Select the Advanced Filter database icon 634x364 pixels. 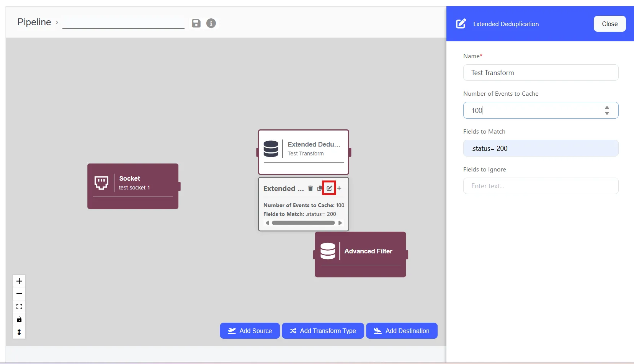[x=328, y=251]
